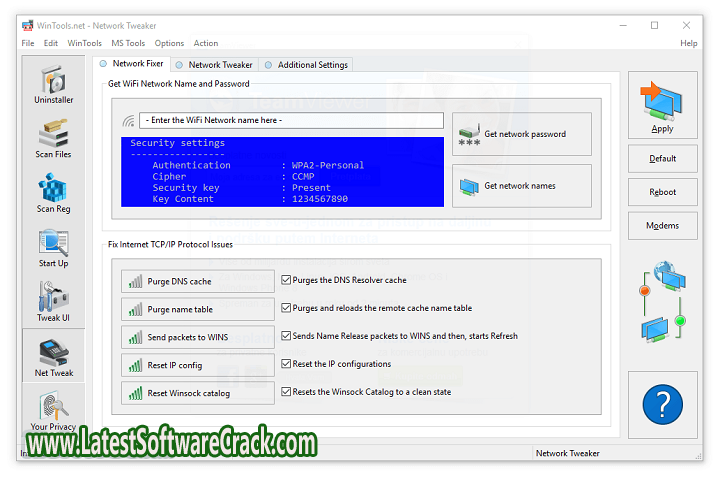Open the Your Privacy tool
720x480 pixels.
pos(53,412)
